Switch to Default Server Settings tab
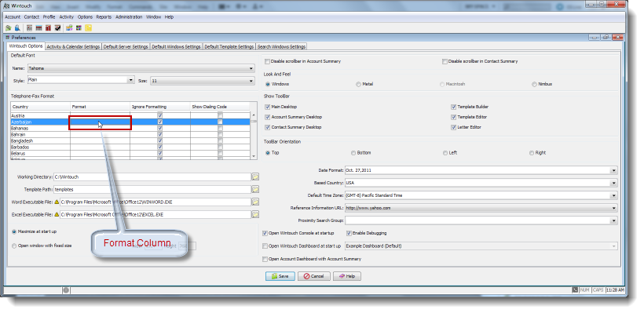 [126, 47]
